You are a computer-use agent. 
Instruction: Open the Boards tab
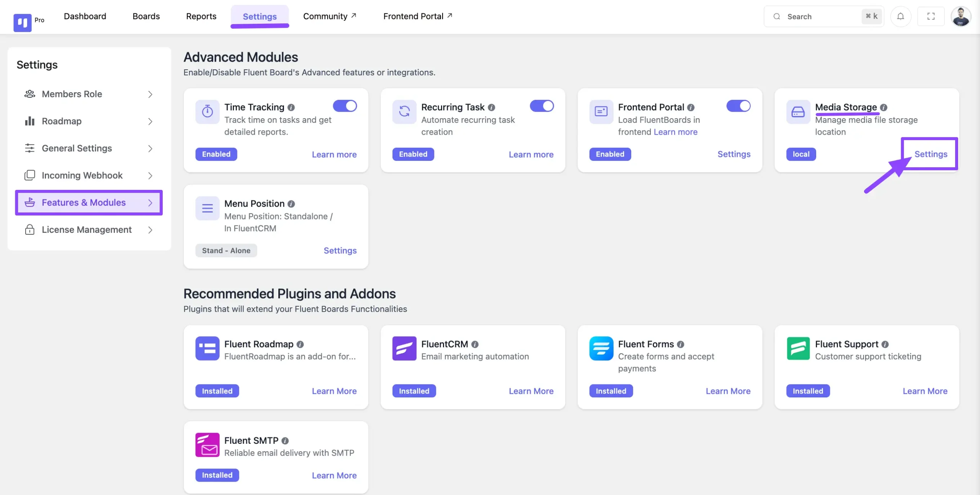[146, 16]
